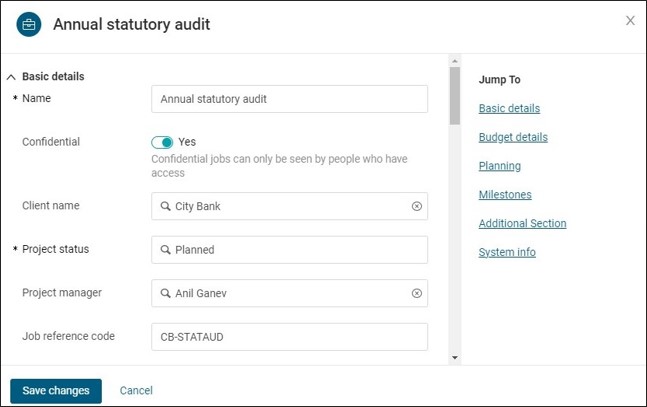Collapse the Basic details section chevron
Screen dimensions: 647x407
11,77
